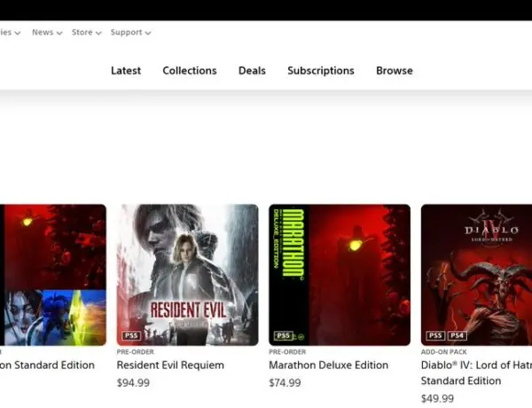Click the PS5 badge on Resident Evil
This screenshot has height=408, width=532.
(131, 335)
